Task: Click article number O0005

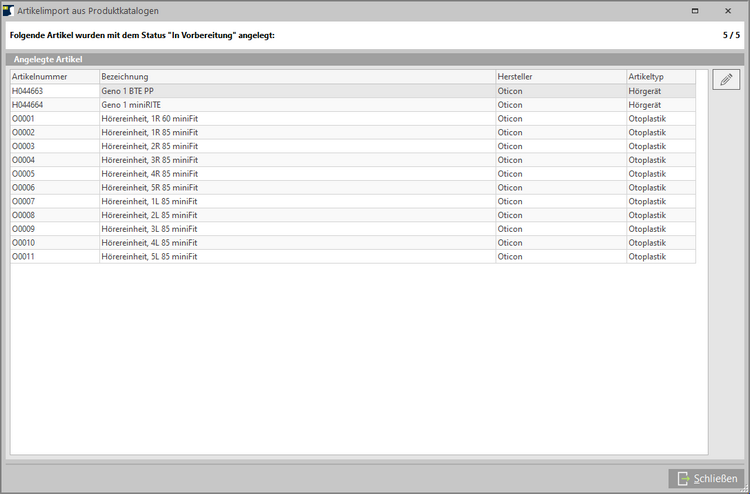Action: [23, 174]
